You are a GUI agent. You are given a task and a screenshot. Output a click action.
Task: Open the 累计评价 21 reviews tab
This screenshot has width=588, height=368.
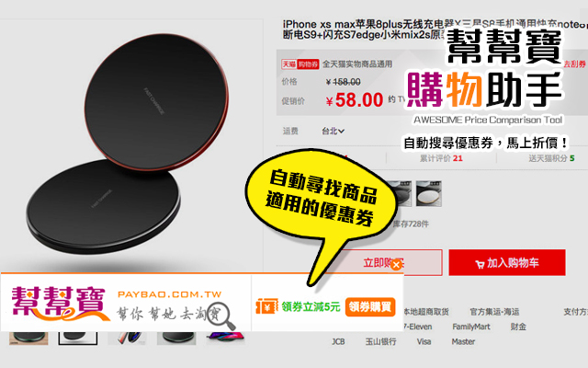[x=441, y=158]
